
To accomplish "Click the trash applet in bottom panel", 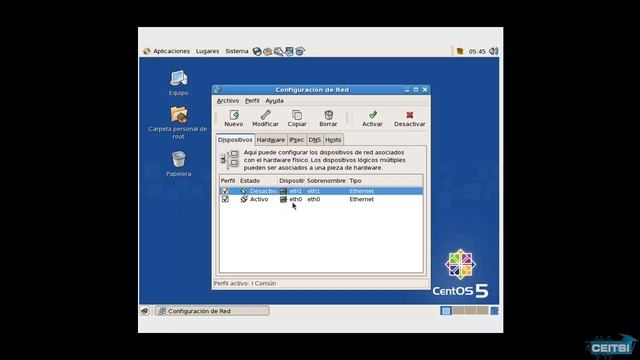I will click(x=494, y=311).
